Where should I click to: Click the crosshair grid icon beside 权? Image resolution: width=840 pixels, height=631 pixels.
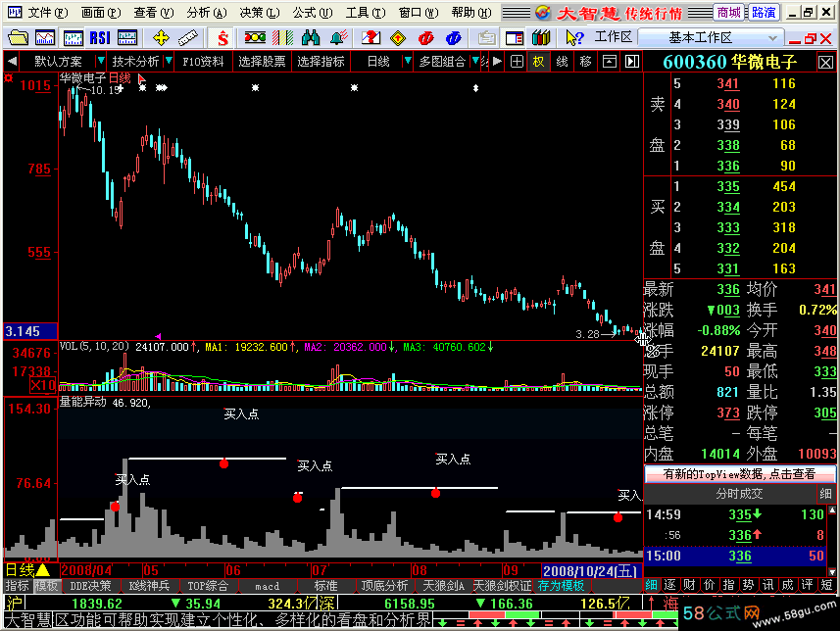pyautogui.click(x=517, y=62)
